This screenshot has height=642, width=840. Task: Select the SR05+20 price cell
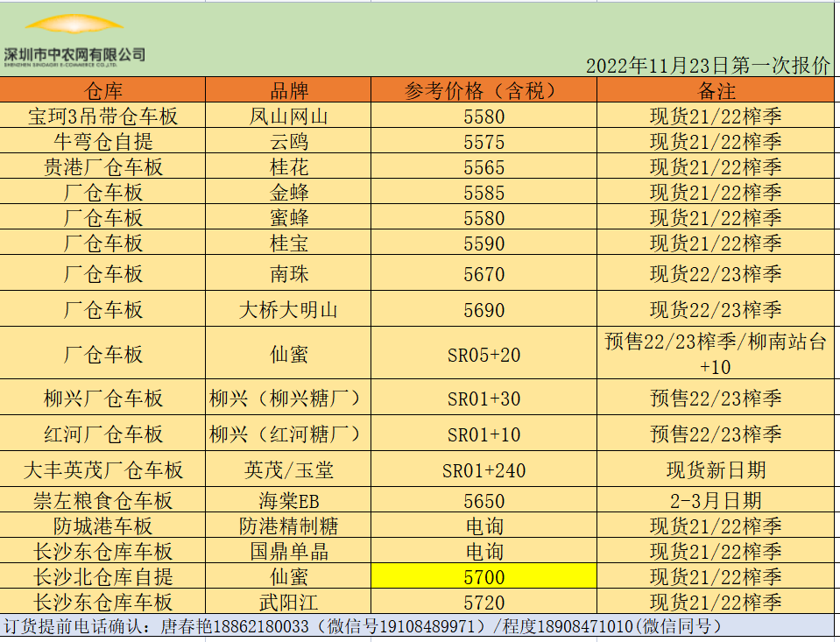[484, 354]
